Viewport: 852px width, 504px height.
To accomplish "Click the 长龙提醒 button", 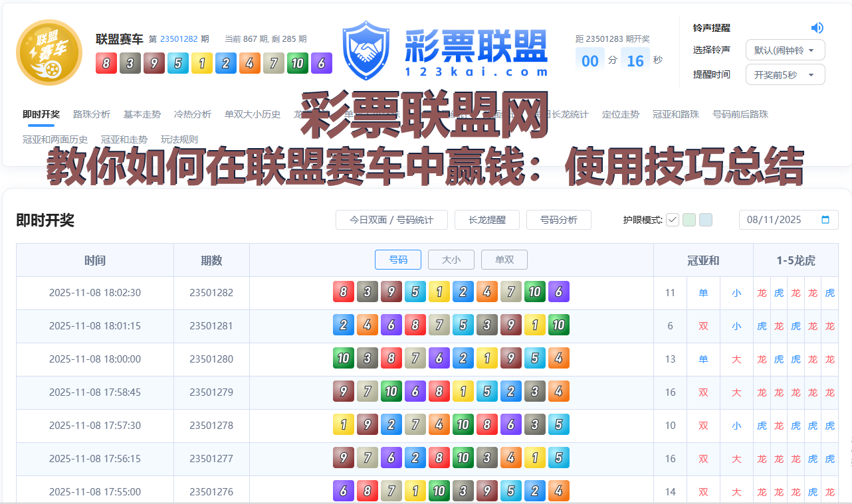I will coord(486,219).
